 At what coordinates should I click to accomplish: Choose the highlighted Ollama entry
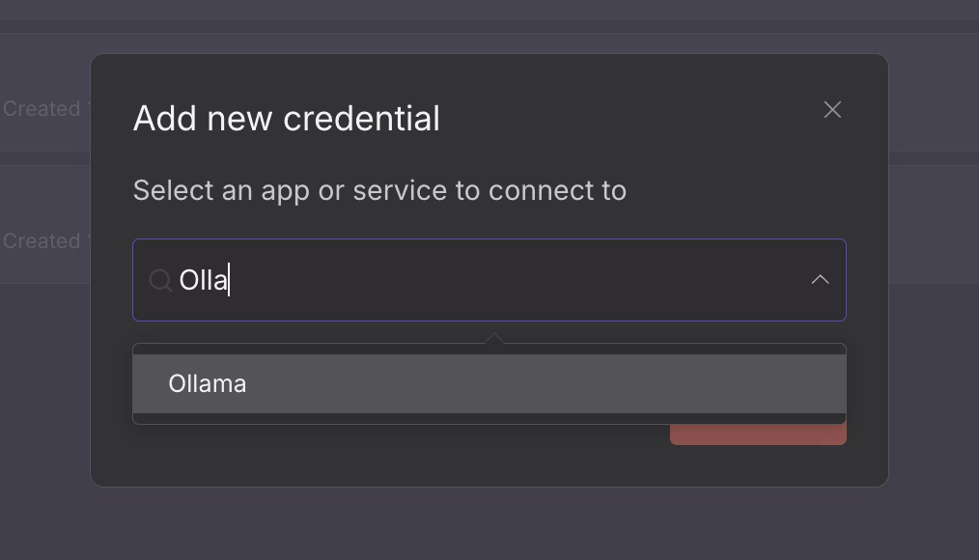207,383
